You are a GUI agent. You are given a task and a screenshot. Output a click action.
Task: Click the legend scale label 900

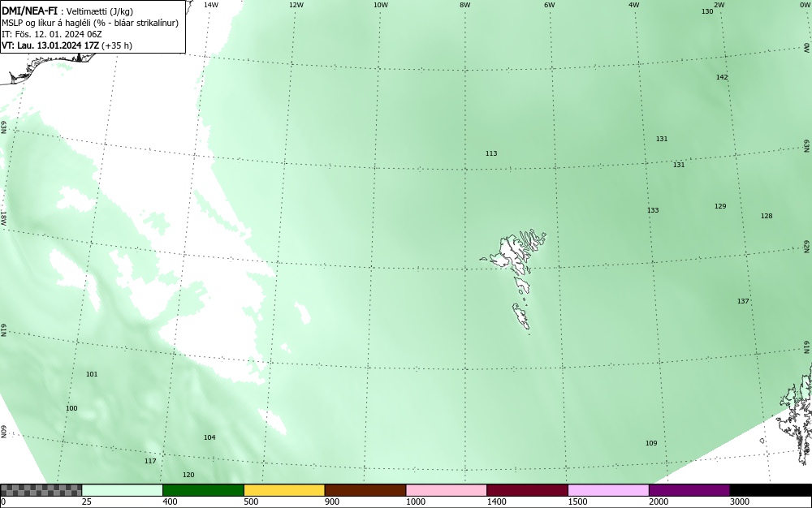click(332, 502)
